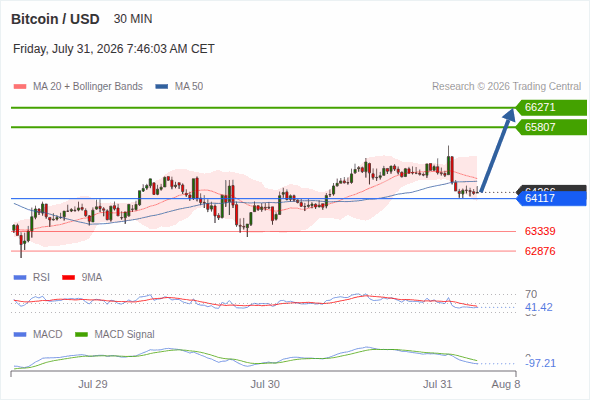Screen dimensions: 590x400
Task: Click the Jul 30 date axis label
Action: (x=265, y=384)
